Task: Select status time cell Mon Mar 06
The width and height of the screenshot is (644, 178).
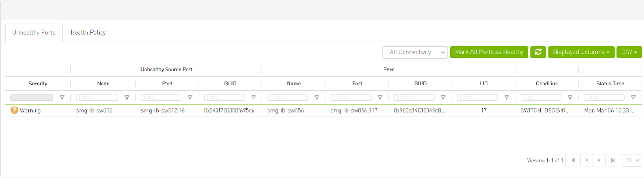Action: 609,111
